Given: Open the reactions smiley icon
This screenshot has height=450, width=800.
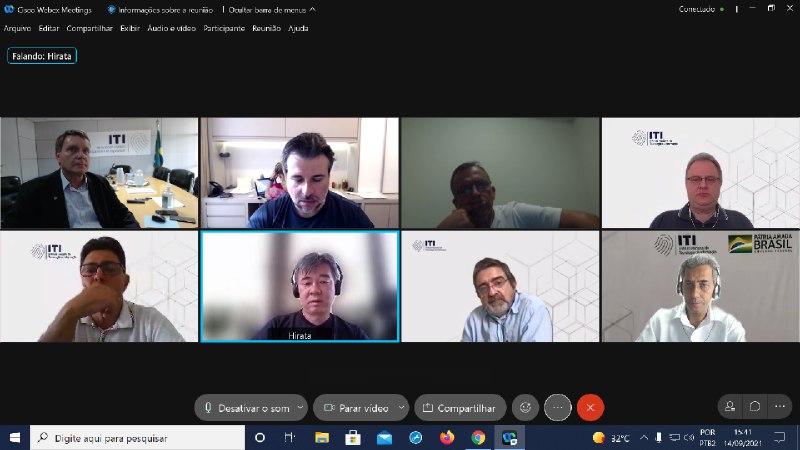Looking at the screenshot, I should (x=525, y=408).
